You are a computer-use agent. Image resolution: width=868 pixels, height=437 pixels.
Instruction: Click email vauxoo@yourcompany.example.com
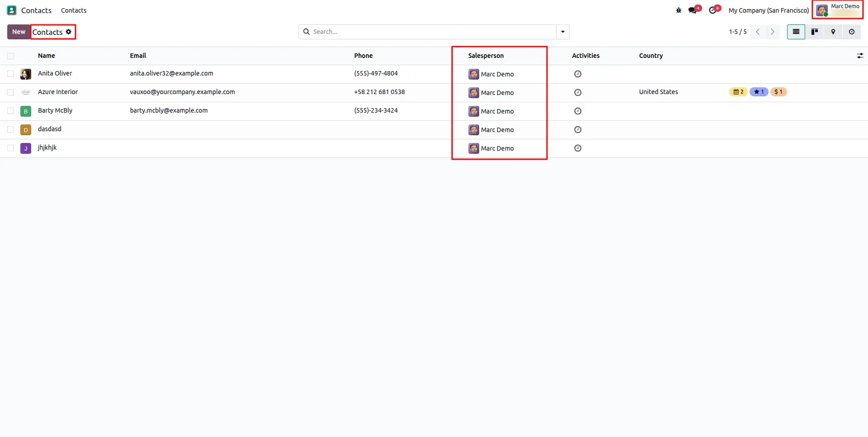pos(182,92)
